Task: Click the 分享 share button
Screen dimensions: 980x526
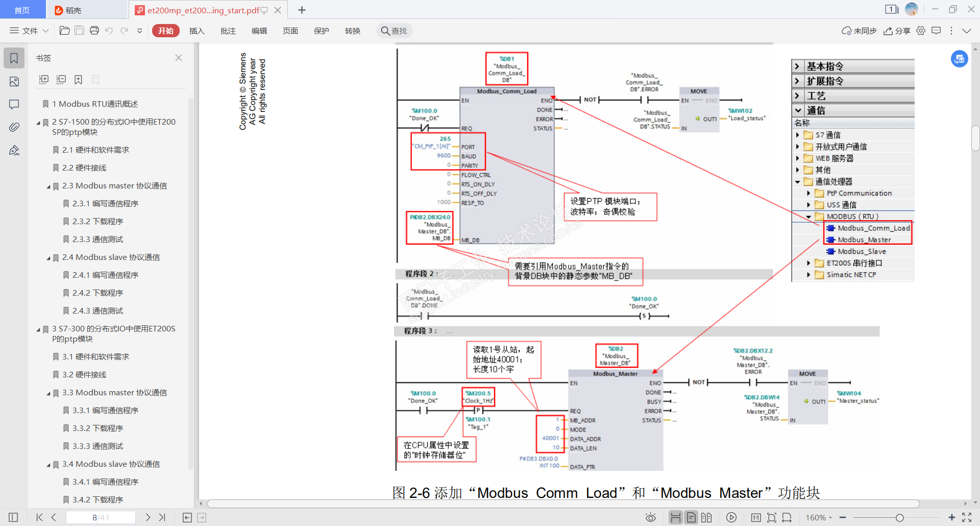Action: point(897,31)
